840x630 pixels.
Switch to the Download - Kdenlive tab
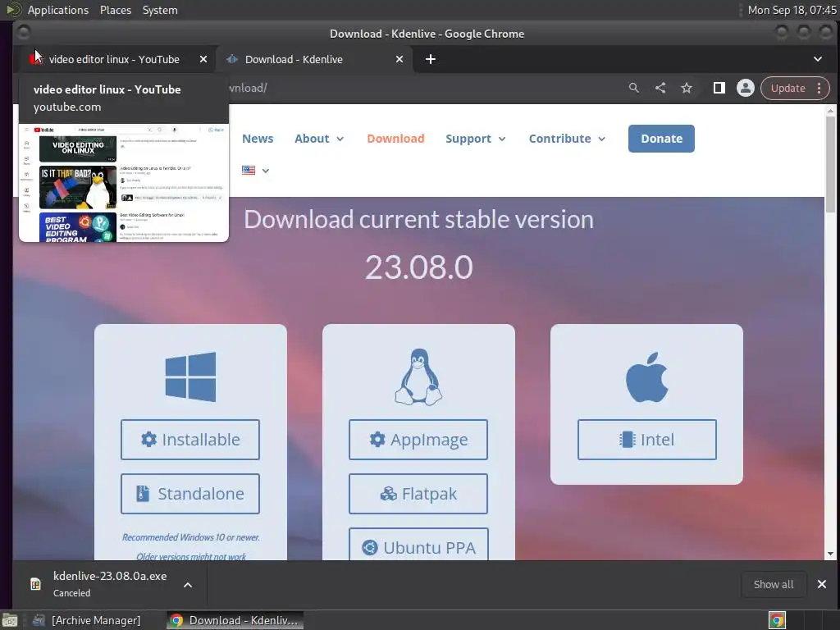pos(314,59)
